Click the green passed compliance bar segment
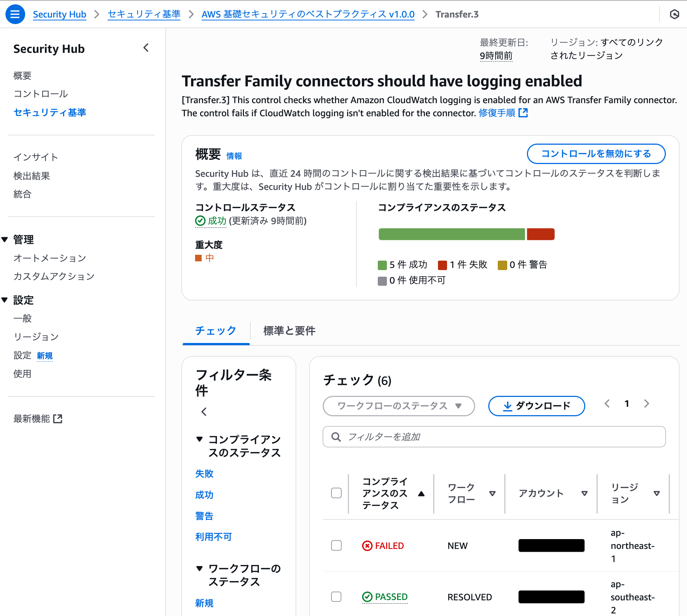The height and width of the screenshot is (616, 687). (x=452, y=234)
